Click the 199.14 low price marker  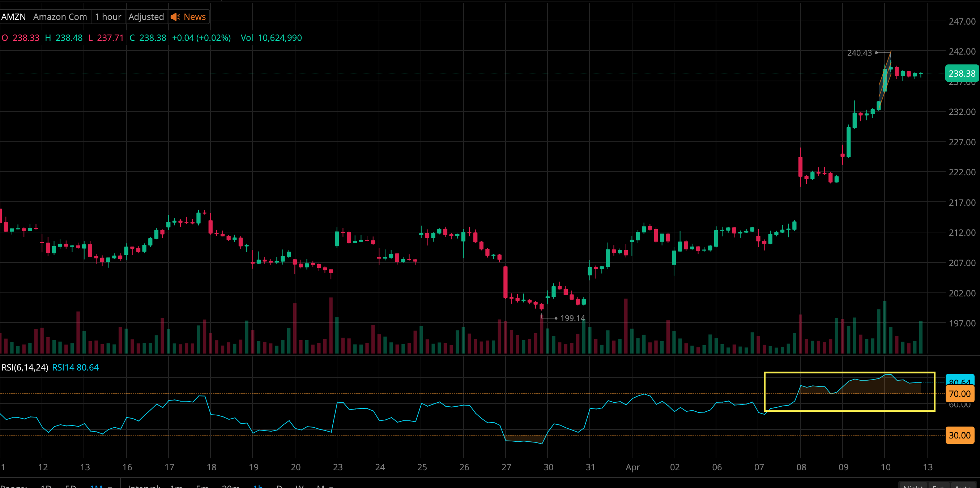click(x=572, y=318)
